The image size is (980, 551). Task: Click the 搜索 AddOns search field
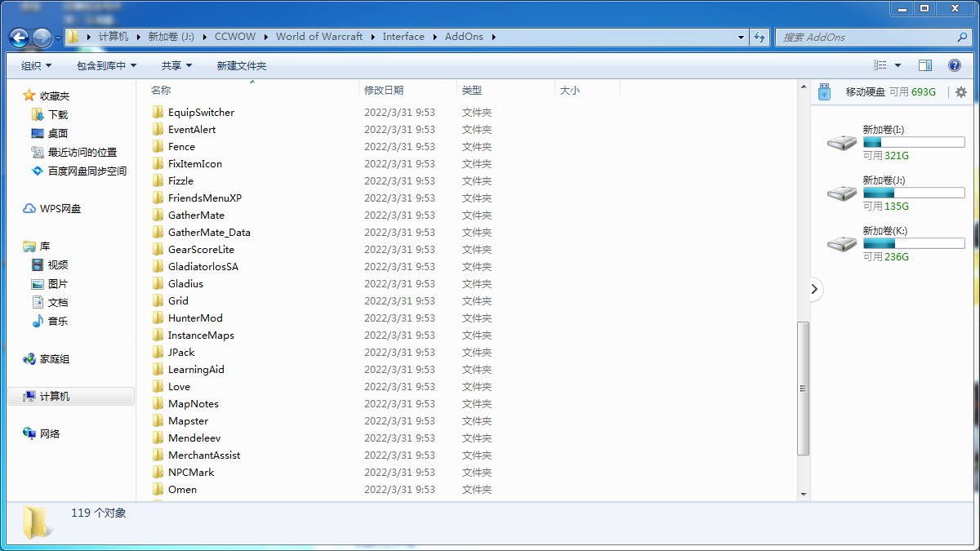(x=866, y=37)
